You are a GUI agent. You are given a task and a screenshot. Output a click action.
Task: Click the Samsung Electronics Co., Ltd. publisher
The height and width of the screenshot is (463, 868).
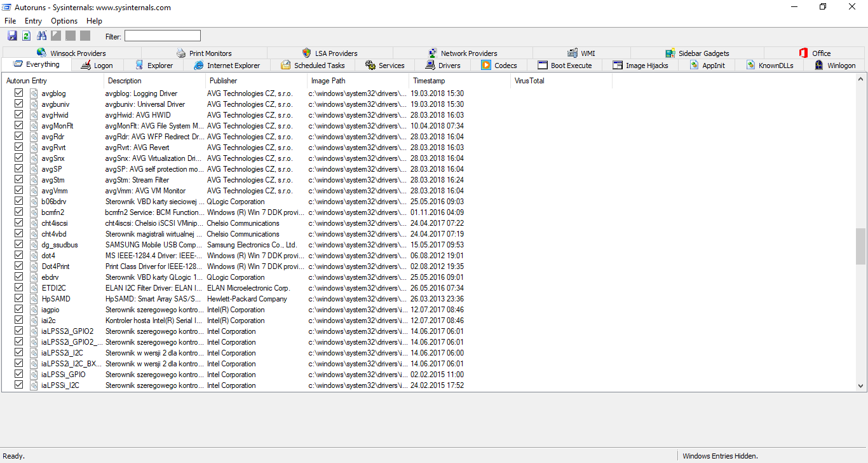(x=252, y=245)
